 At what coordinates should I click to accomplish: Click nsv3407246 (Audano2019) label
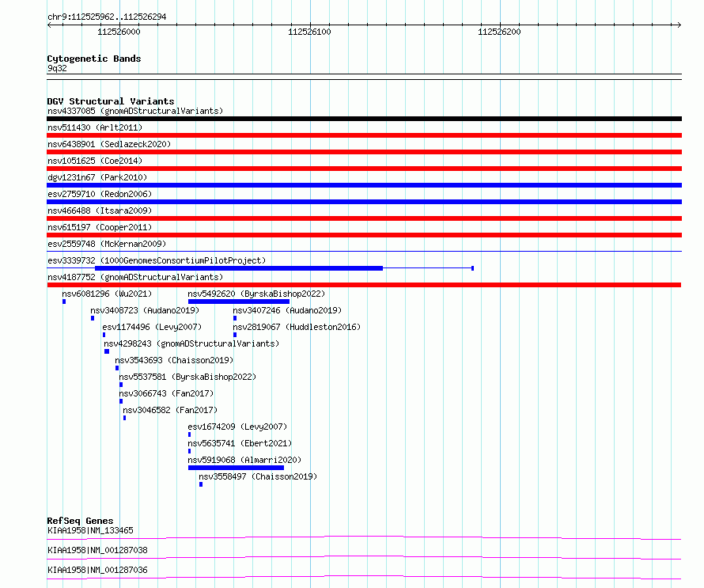287,310
